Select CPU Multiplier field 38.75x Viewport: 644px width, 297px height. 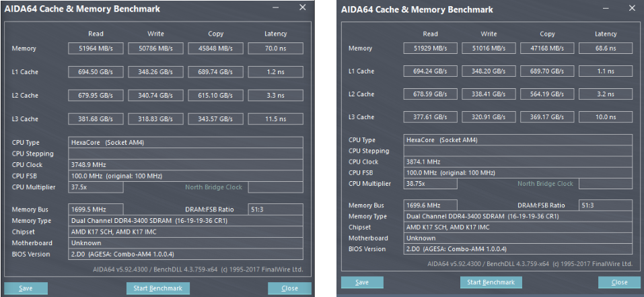tap(430, 184)
